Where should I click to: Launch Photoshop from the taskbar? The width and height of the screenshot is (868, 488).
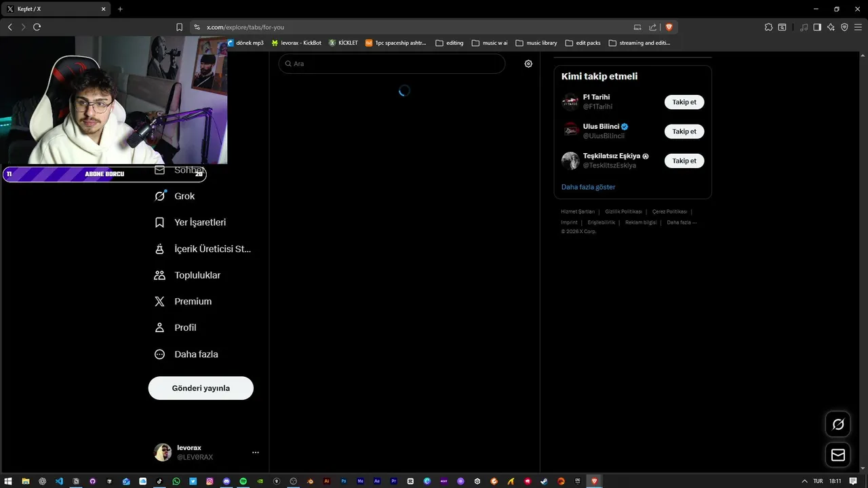344,481
